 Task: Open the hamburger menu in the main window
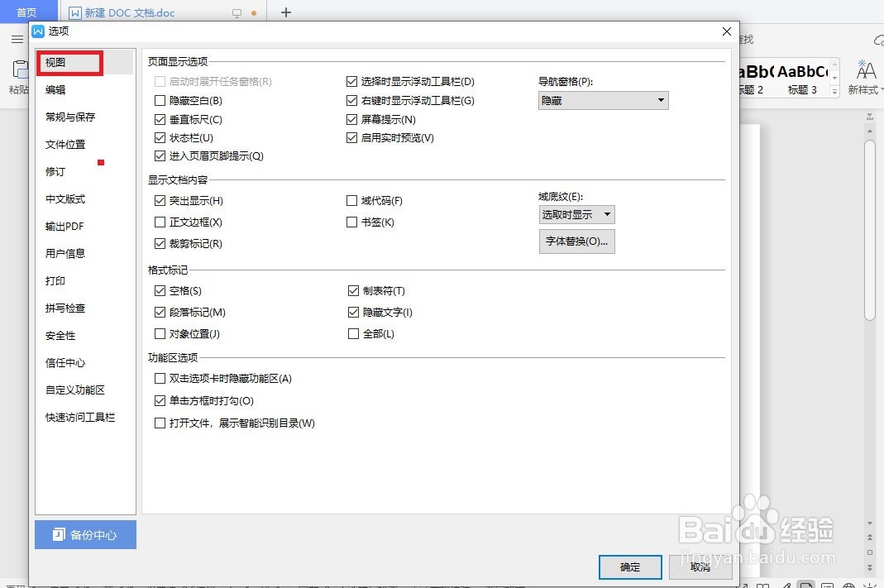coord(17,39)
